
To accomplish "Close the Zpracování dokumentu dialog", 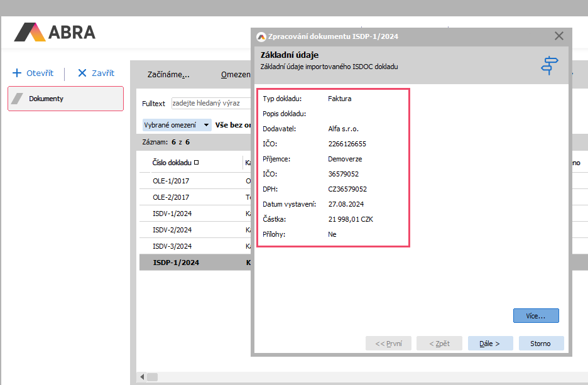I will coord(558,36).
